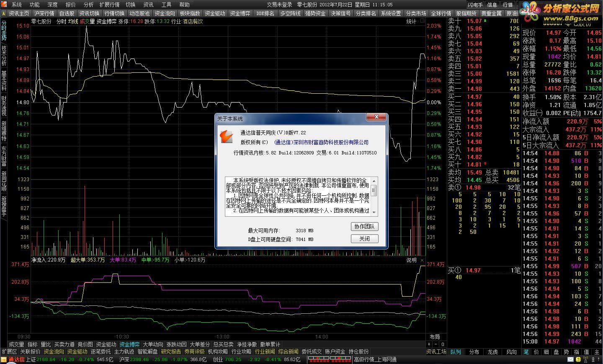Image resolution: width=603 pixels, height=364 pixels.
Task: Open the 扩展行情 menu
Action: (x=109, y=5)
